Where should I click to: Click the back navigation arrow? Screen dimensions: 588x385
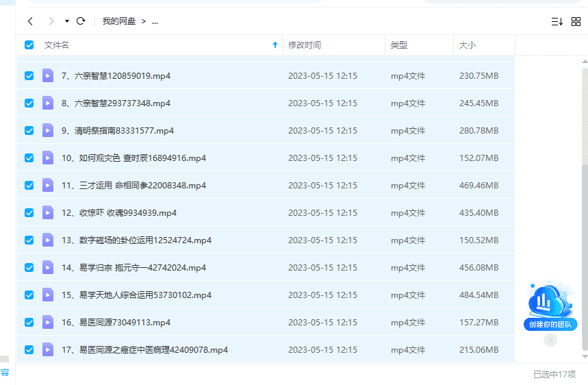click(30, 21)
